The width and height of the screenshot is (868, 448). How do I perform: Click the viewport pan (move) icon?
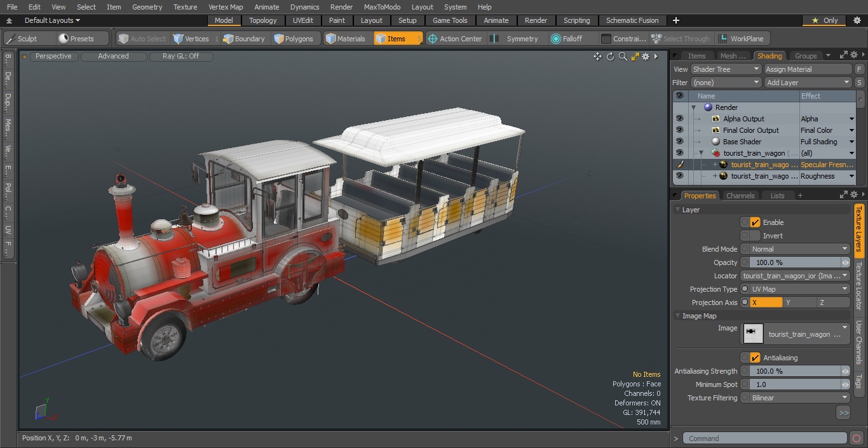(x=597, y=57)
